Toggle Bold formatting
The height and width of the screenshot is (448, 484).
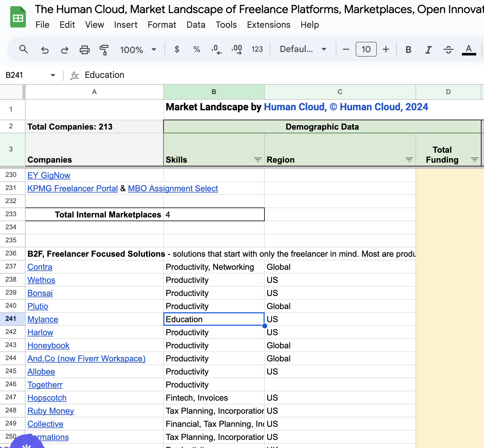pyautogui.click(x=408, y=50)
